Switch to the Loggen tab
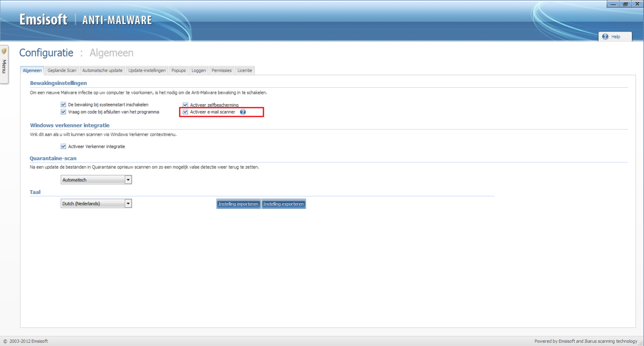Viewport: 644px width, 346px height. (x=198, y=70)
